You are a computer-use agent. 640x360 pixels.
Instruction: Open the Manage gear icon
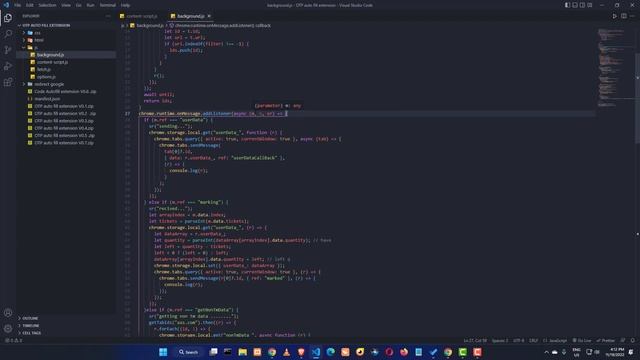(x=8, y=329)
